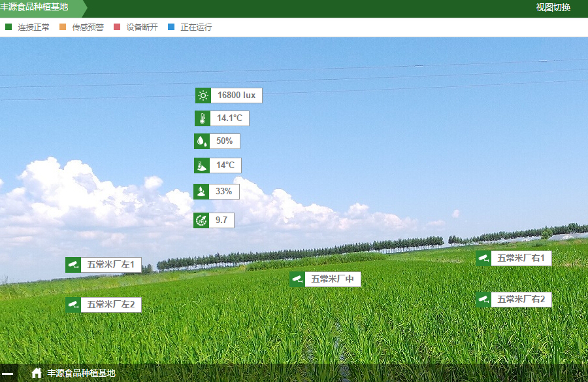
Task: Click the home icon in the bottom bar
Action: tap(37, 373)
